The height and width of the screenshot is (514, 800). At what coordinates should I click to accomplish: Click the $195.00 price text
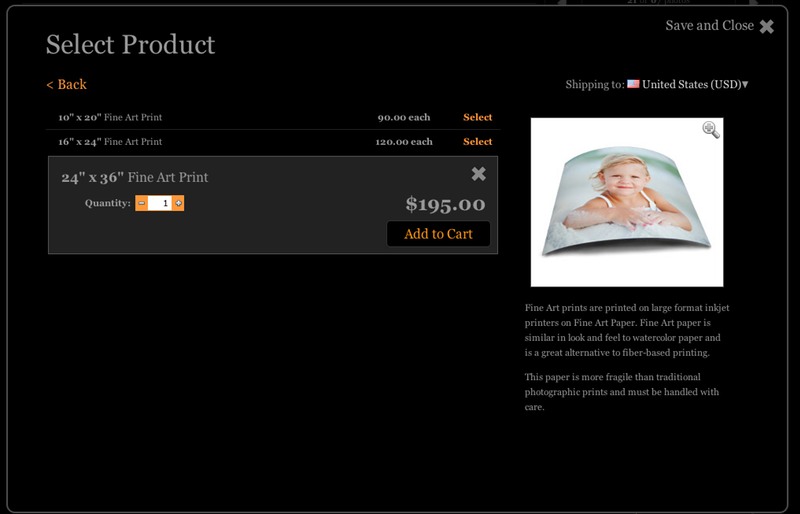(x=445, y=204)
